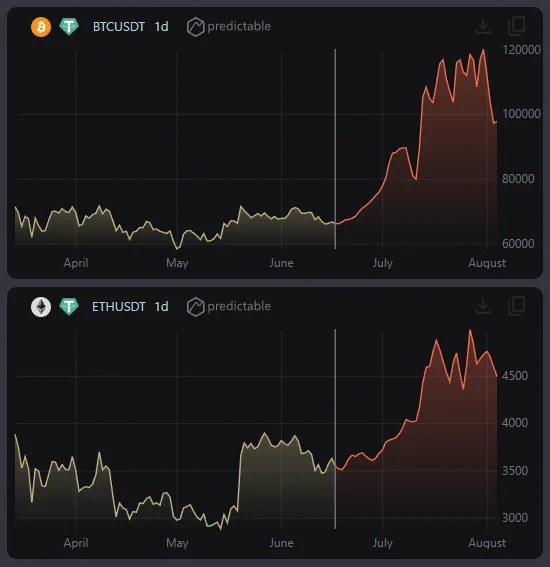550x567 pixels.
Task: Click August on the ETHUSDT time axis
Action: (487, 543)
